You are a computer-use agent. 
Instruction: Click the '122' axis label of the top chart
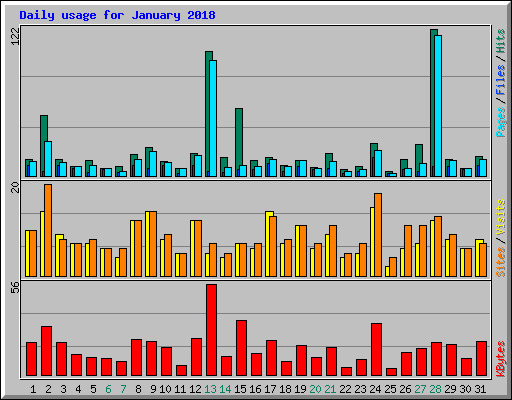point(15,36)
